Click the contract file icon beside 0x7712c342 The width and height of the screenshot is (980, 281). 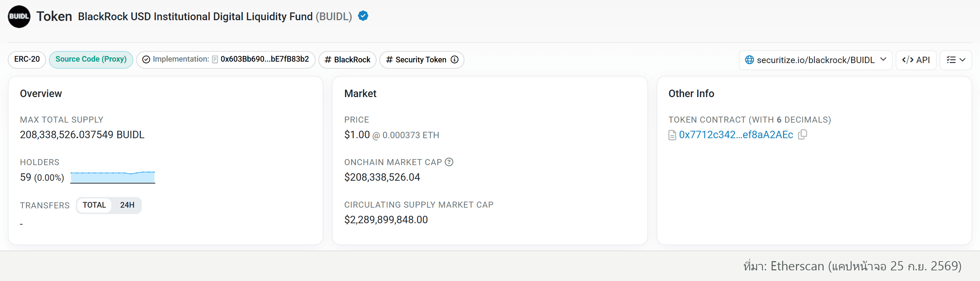coord(672,135)
